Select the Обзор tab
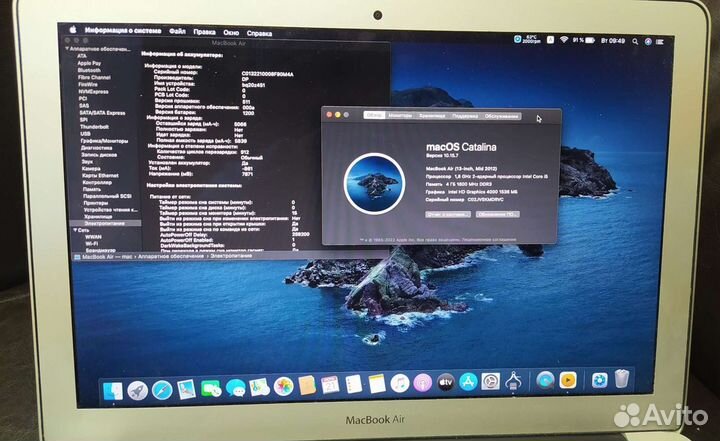The height and width of the screenshot is (441, 720). tap(374, 115)
